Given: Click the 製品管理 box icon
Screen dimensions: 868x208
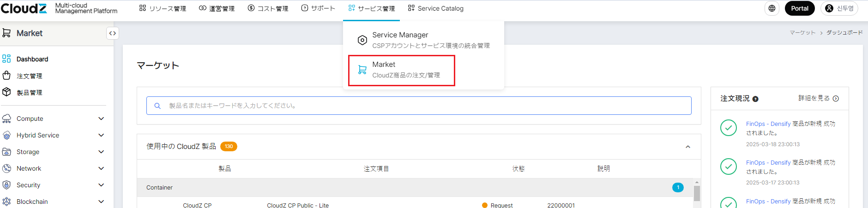Looking at the screenshot, I should pyautogui.click(x=6, y=92).
